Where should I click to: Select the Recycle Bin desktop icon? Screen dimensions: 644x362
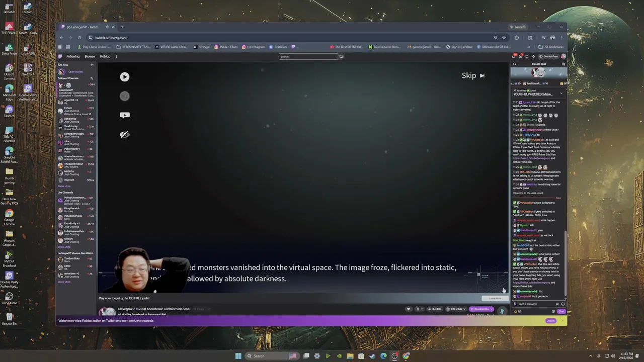tap(9, 318)
